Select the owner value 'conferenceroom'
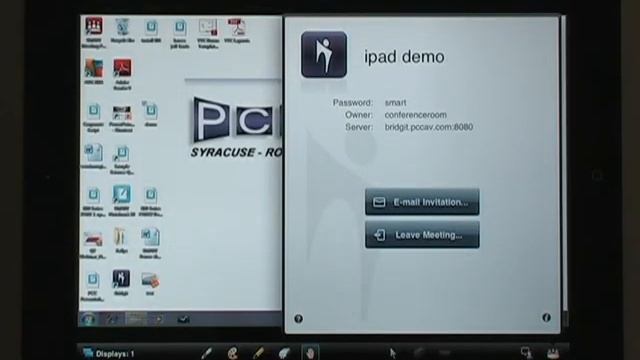The height and width of the screenshot is (360, 640). point(416,115)
